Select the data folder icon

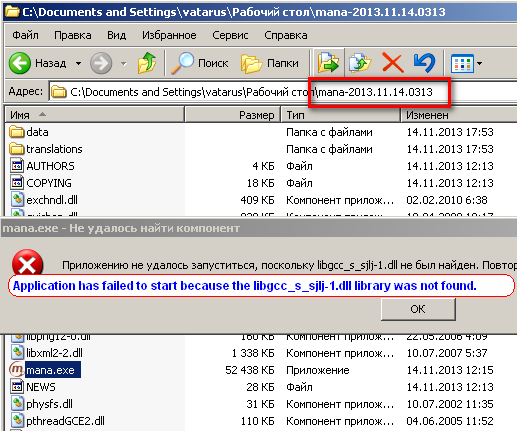click(x=17, y=132)
